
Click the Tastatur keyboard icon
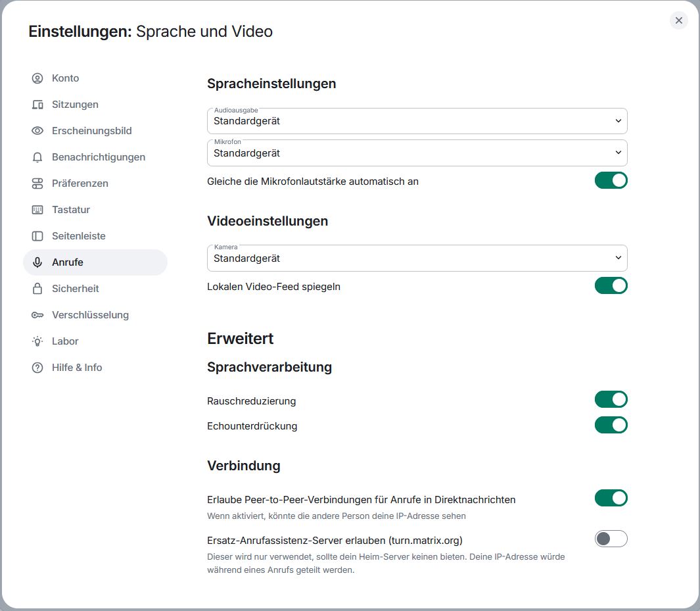37,210
